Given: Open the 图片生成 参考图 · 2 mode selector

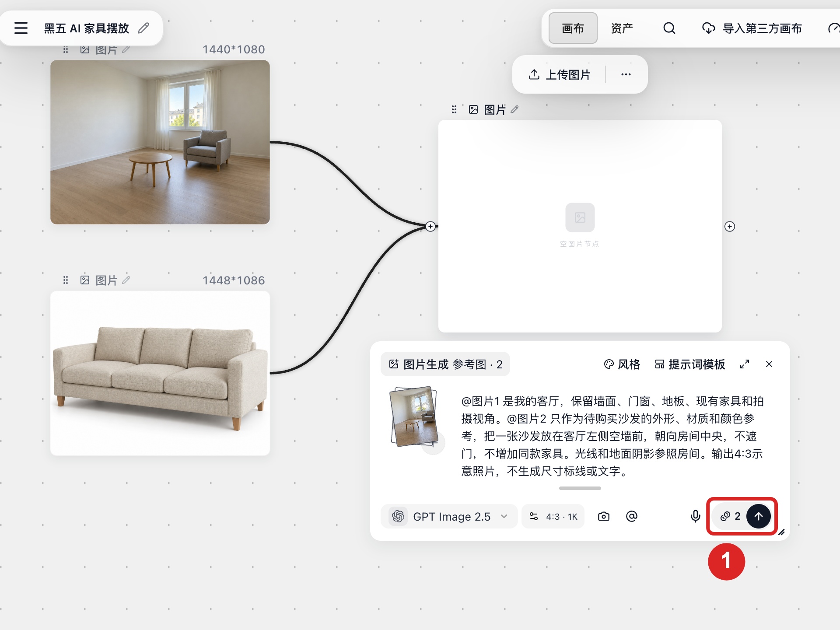Looking at the screenshot, I should (445, 364).
